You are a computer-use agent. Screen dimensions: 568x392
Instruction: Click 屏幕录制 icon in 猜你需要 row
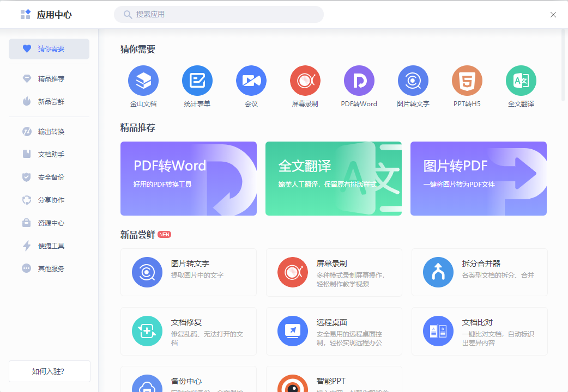(x=305, y=81)
